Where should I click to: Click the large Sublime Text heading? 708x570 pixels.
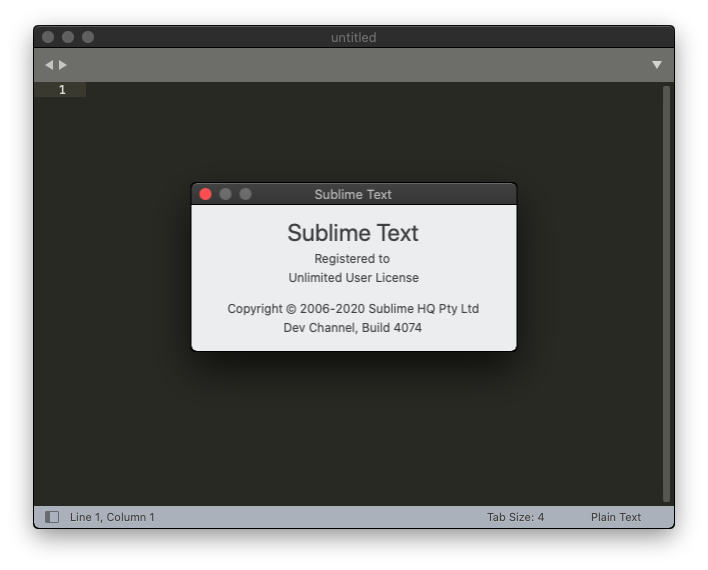click(x=353, y=233)
